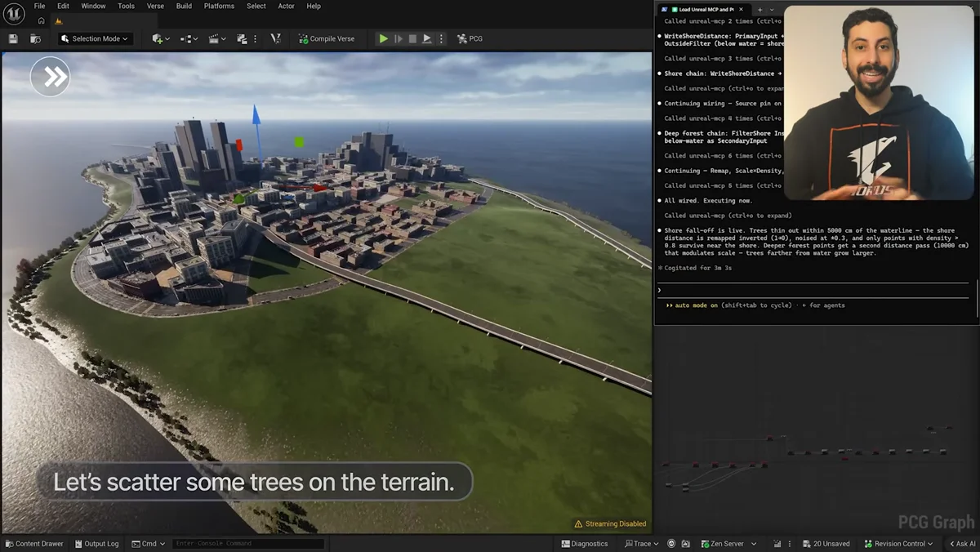Image resolution: width=980 pixels, height=552 pixels.
Task: Click the 20 Unsaved indicator
Action: pyautogui.click(x=826, y=543)
